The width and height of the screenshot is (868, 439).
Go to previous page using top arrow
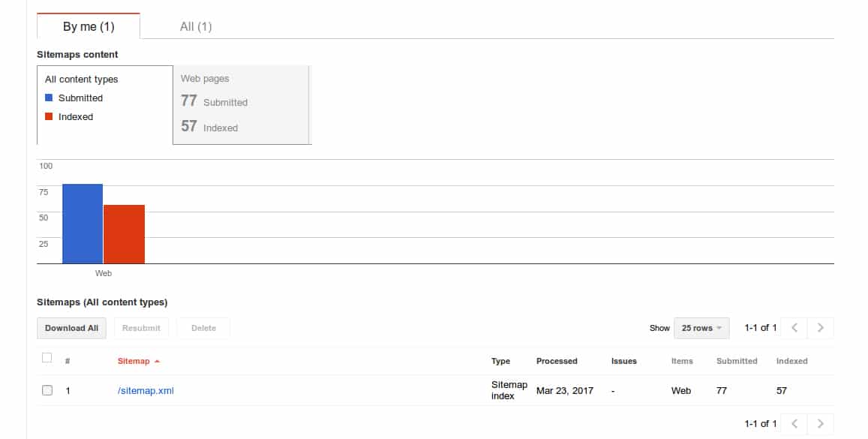point(794,328)
